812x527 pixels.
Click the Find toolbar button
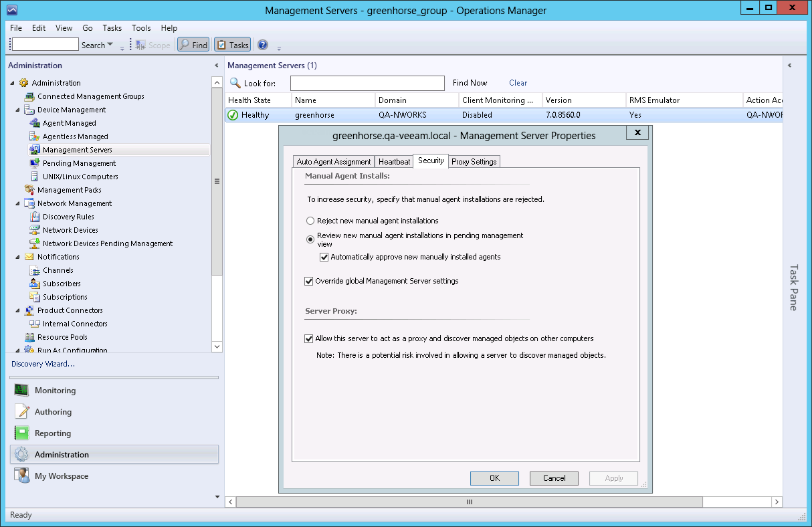(x=193, y=45)
